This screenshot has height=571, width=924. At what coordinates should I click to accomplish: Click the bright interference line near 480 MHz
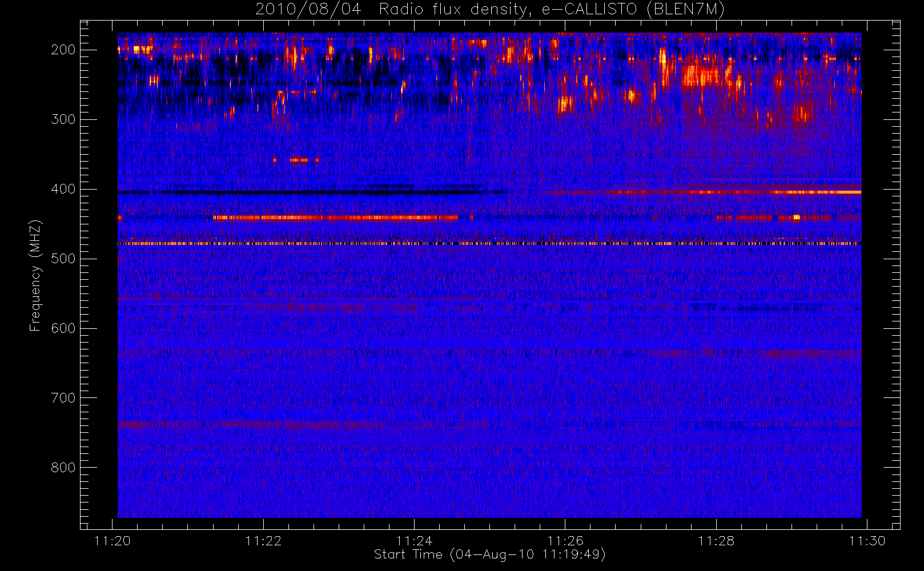point(489,244)
